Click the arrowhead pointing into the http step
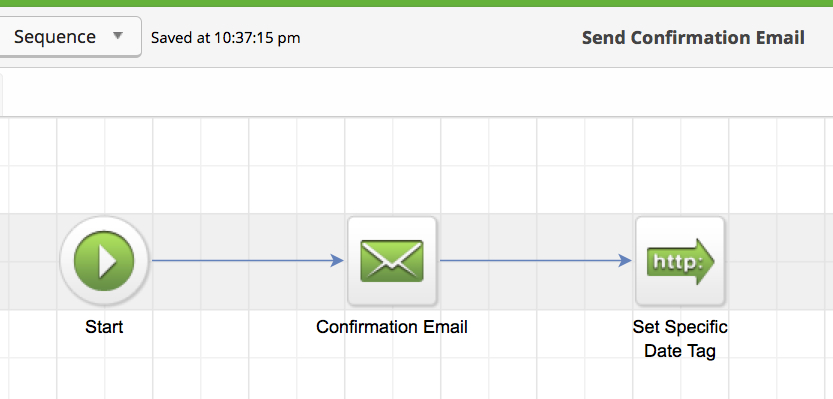This screenshot has width=833, height=399. coord(625,260)
